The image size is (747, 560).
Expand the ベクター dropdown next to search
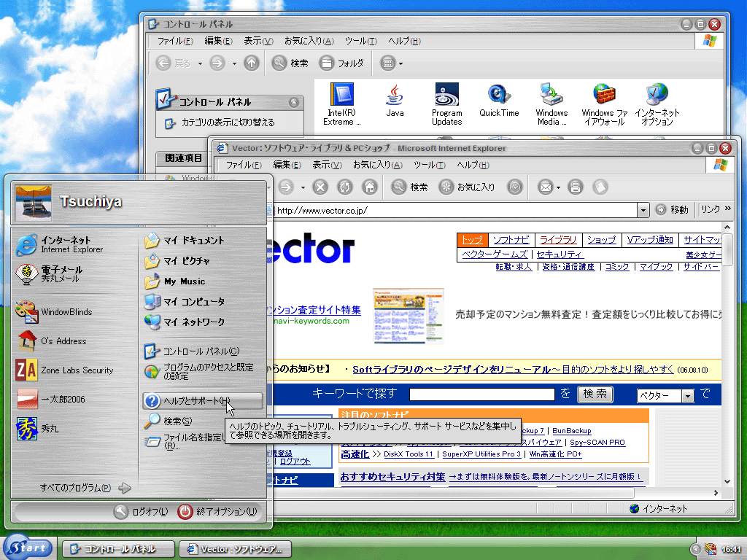click(x=687, y=396)
